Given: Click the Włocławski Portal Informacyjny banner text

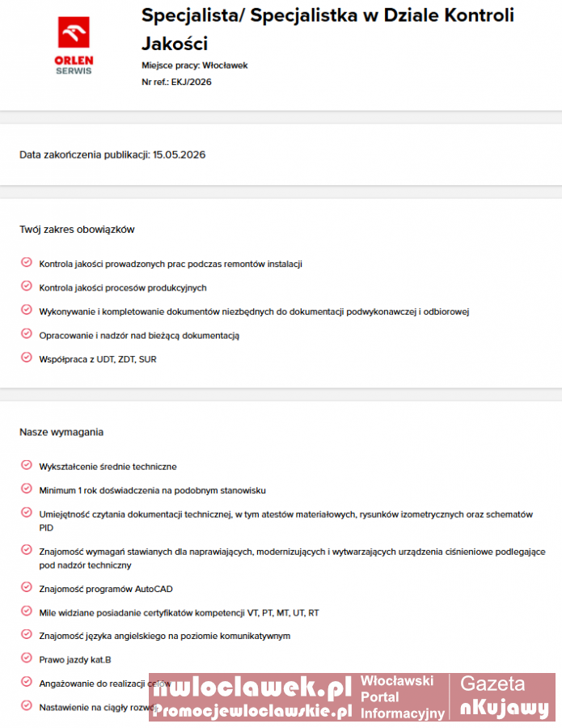Looking at the screenshot, I should pos(402,696).
